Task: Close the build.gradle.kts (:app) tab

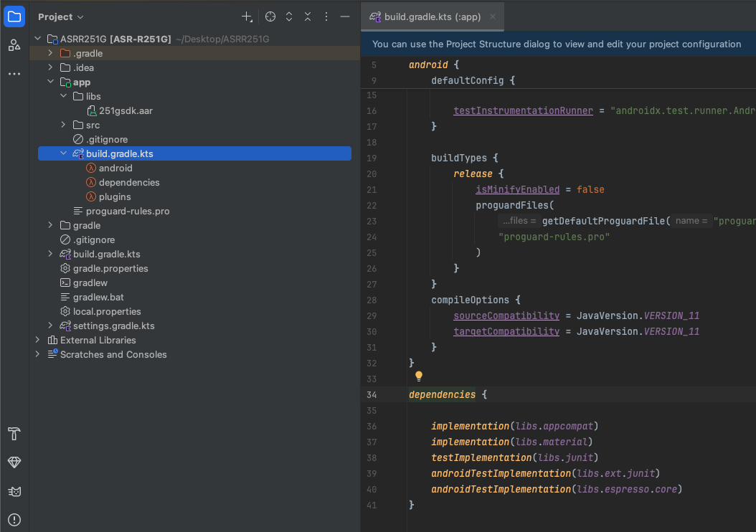Action: point(493,16)
